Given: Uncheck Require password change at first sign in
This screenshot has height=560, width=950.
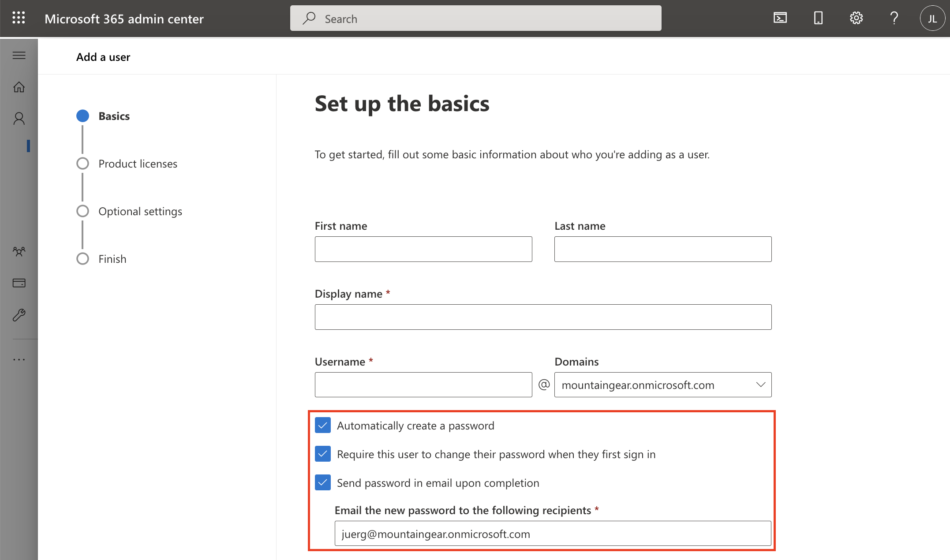Looking at the screenshot, I should pyautogui.click(x=323, y=454).
